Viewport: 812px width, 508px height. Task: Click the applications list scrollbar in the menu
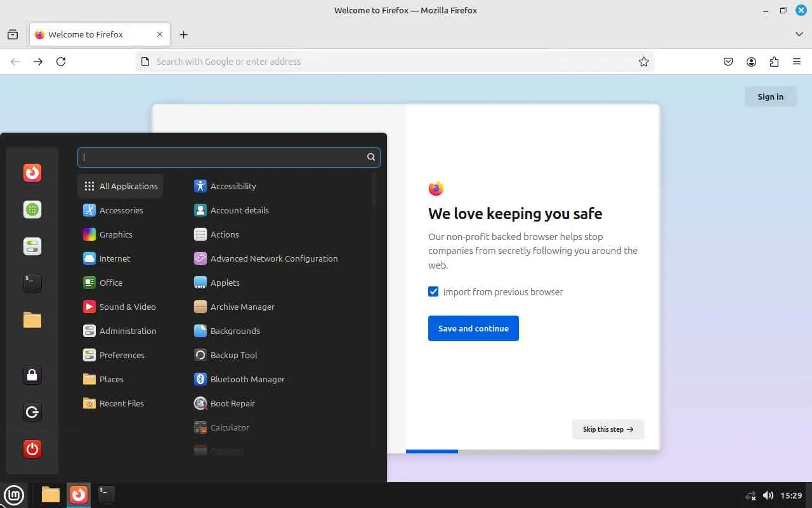point(374,190)
